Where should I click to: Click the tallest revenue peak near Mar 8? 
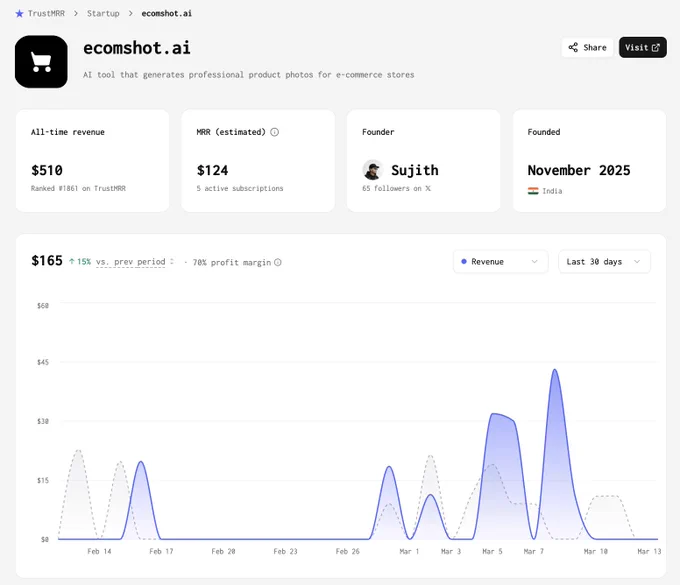pos(555,370)
